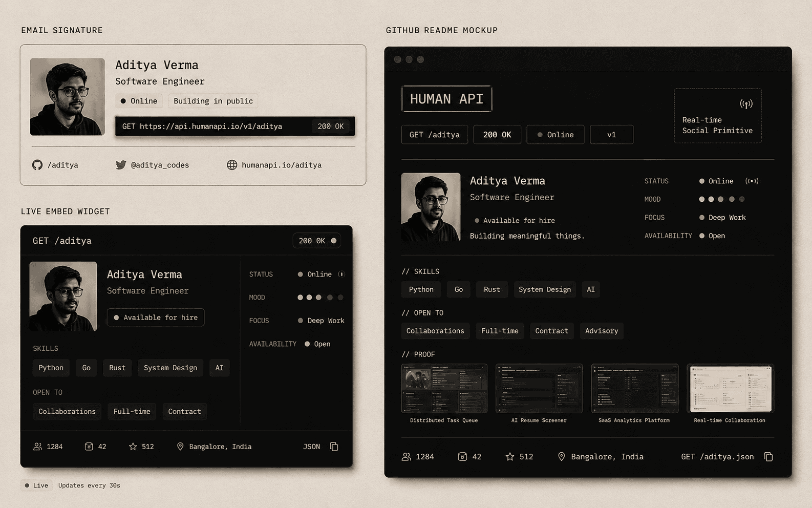This screenshot has height=508, width=812.
Task: Click the Live indicator badge below widget
Action: (x=37, y=485)
